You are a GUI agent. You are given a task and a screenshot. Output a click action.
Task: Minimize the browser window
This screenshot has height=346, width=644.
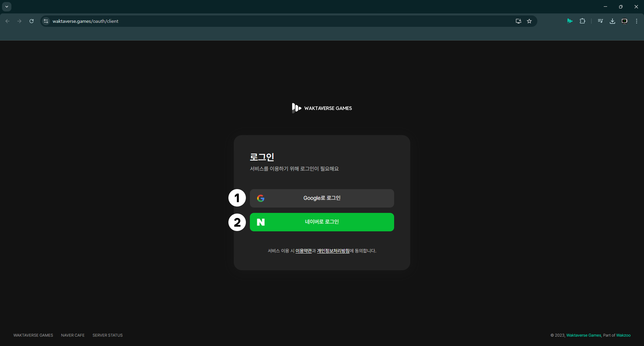pyautogui.click(x=605, y=7)
